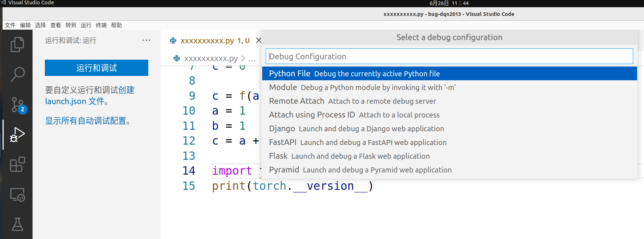
Task: Open the Testing flask view icon
Action: 17,225
